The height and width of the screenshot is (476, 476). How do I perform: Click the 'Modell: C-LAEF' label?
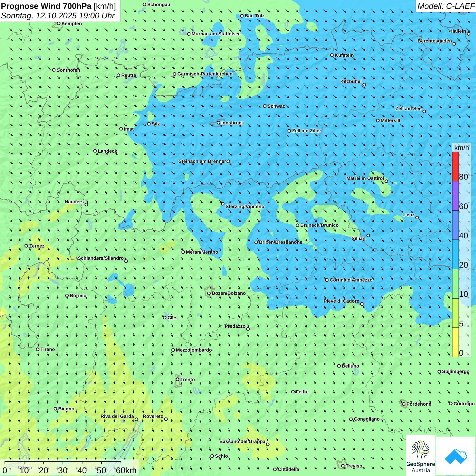pyautogui.click(x=446, y=6)
